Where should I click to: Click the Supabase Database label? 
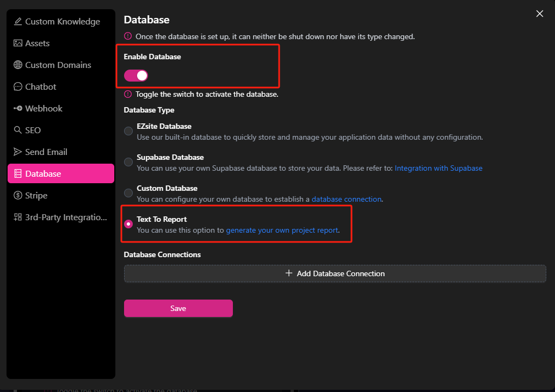[170, 157]
